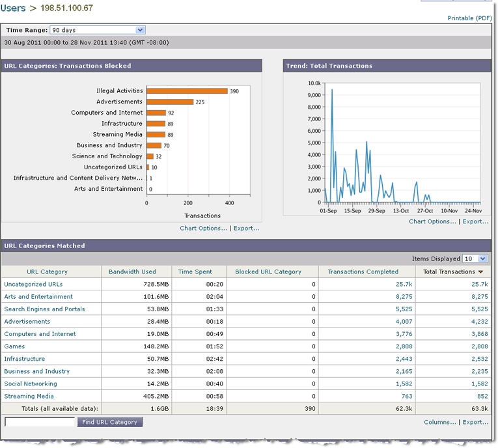Viewport: 498px width, 448px height.
Task: Export the URL Categories Matched table
Action: point(475,422)
